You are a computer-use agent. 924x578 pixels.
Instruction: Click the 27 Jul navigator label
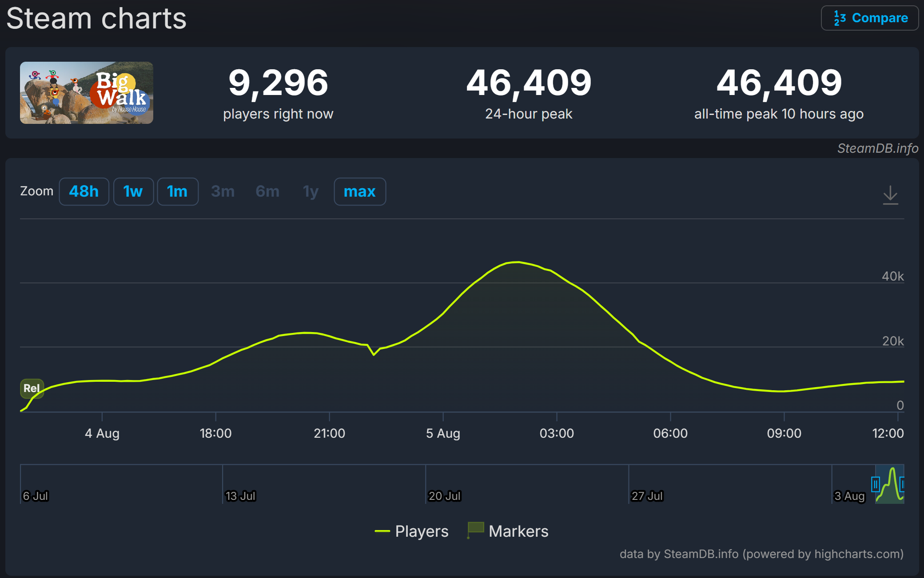[x=647, y=496]
